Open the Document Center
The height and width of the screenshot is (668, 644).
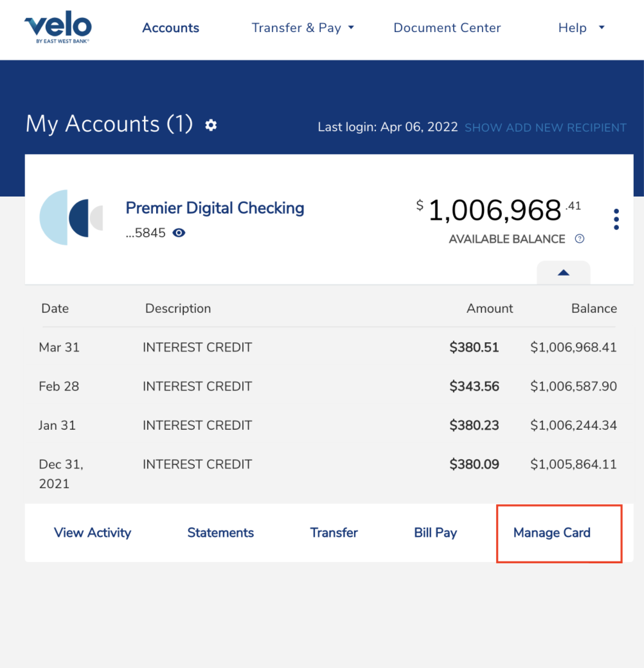click(x=447, y=28)
